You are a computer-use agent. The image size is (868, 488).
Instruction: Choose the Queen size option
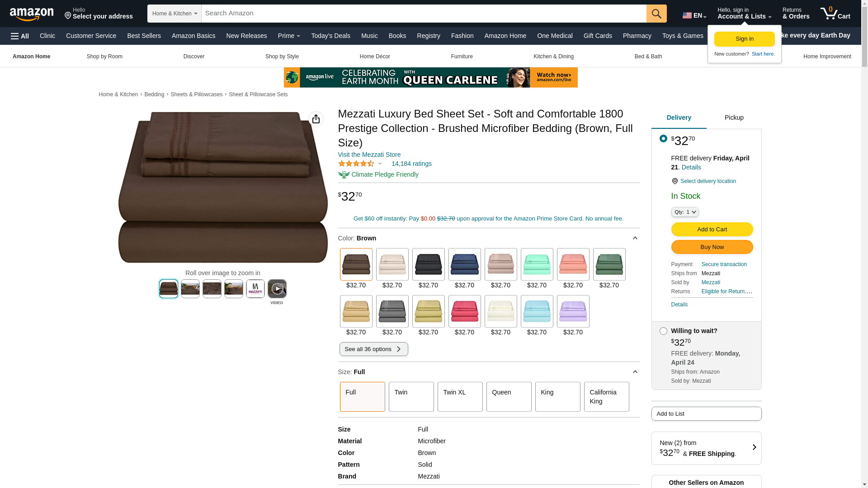[509, 397]
